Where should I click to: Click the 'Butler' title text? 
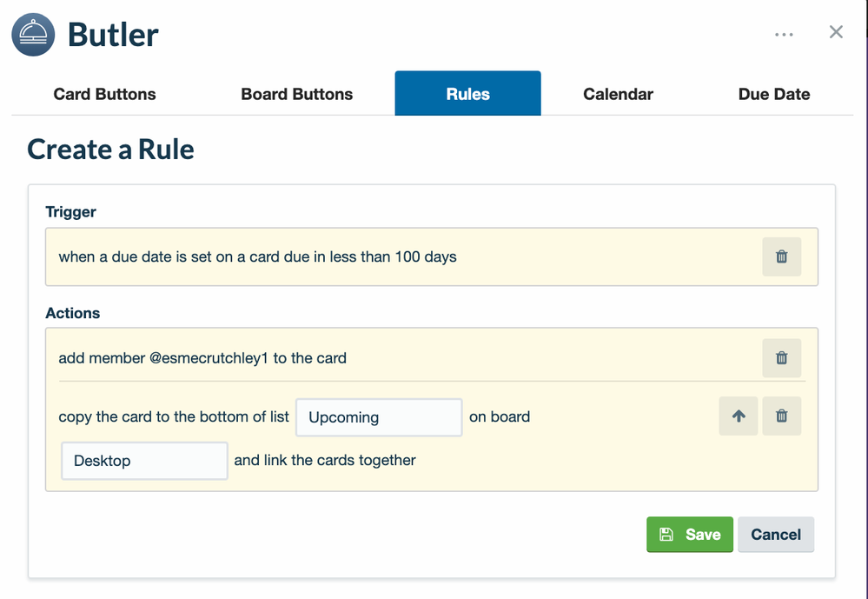click(x=114, y=35)
